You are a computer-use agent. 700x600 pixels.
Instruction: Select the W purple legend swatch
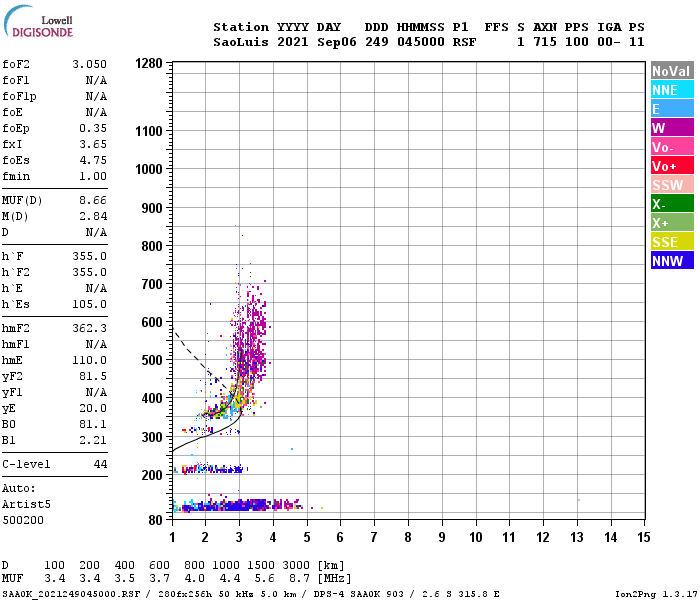672,128
